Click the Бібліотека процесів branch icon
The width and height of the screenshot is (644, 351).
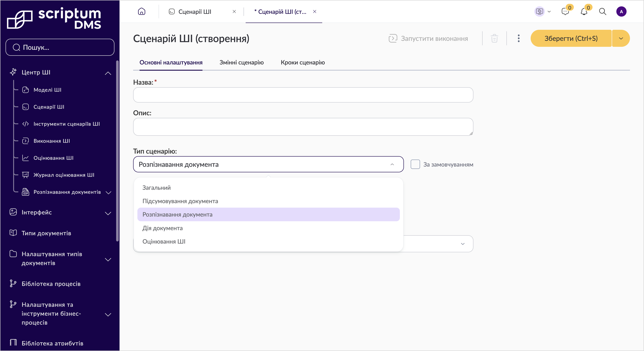13,283
